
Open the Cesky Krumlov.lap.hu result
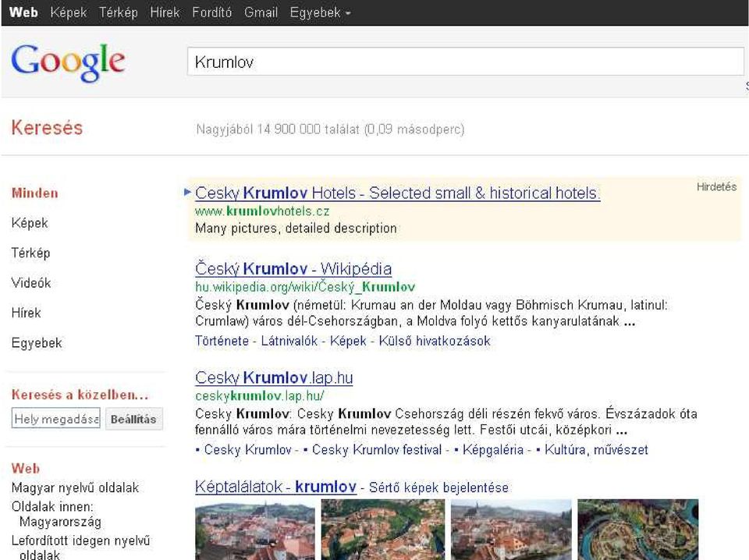[274, 377]
